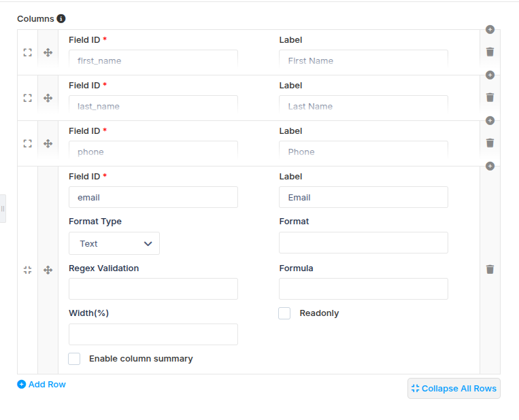This screenshot has width=519, height=420.
Task: Expand the phone row
Action: 27,143
